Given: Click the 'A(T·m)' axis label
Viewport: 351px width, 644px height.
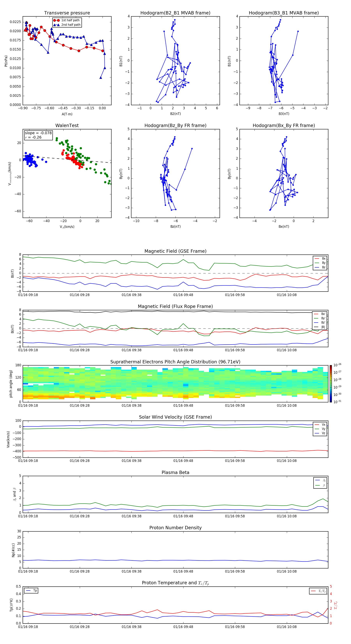Looking at the screenshot, I should [x=67, y=114].
